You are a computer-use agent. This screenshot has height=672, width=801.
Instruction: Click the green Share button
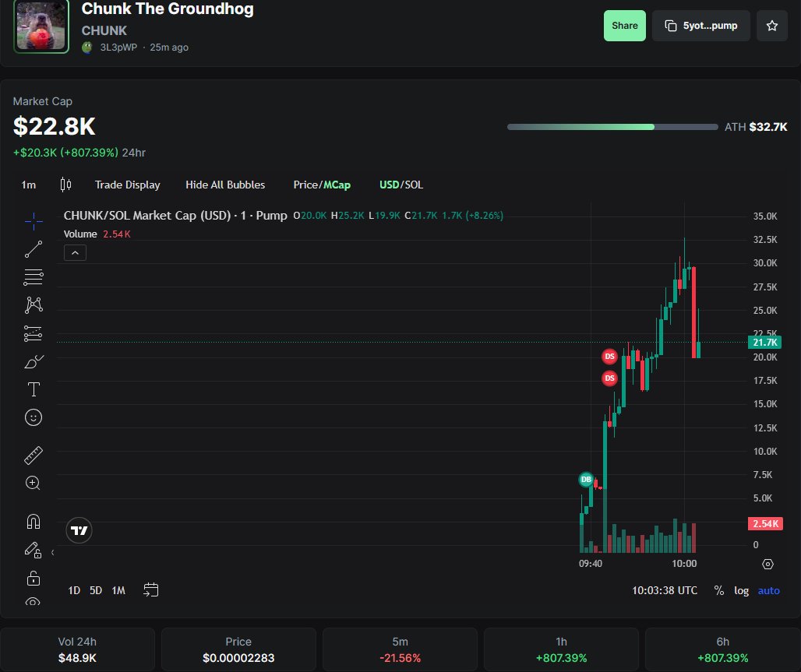click(625, 26)
